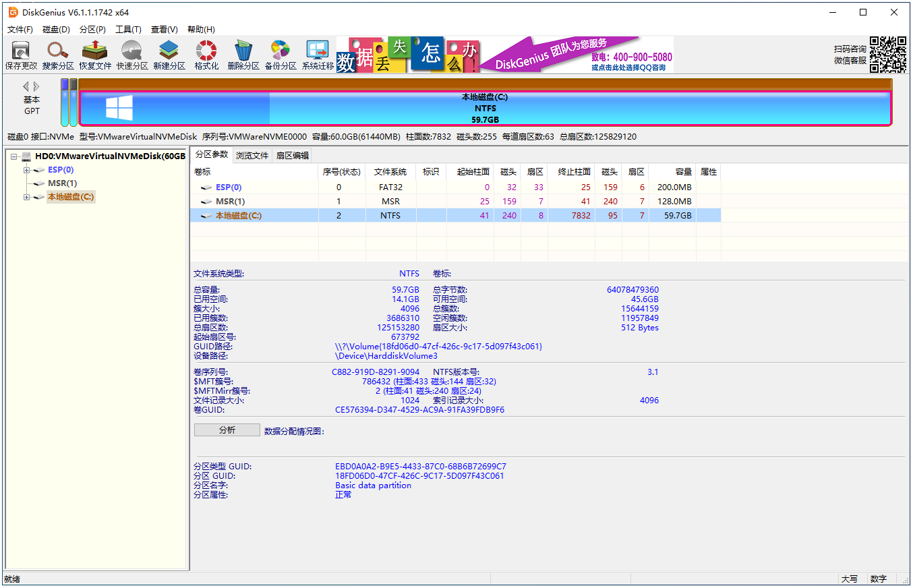Click 数字 indicator in the status bar
Screen dimensions: 913x588
878,579
